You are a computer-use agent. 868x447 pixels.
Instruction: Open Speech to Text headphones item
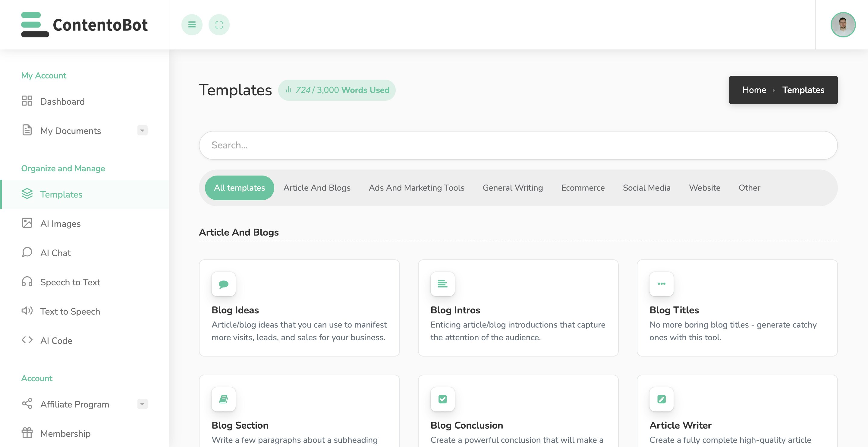pyautogui.click(x=70, y=282)
